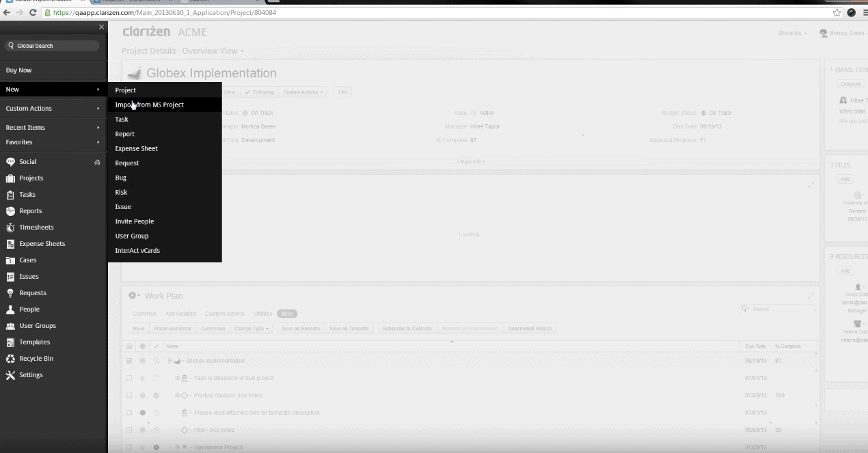Toggle the Globex Implementation row checkbox
868x453 pixels.
tap(129, 361)
